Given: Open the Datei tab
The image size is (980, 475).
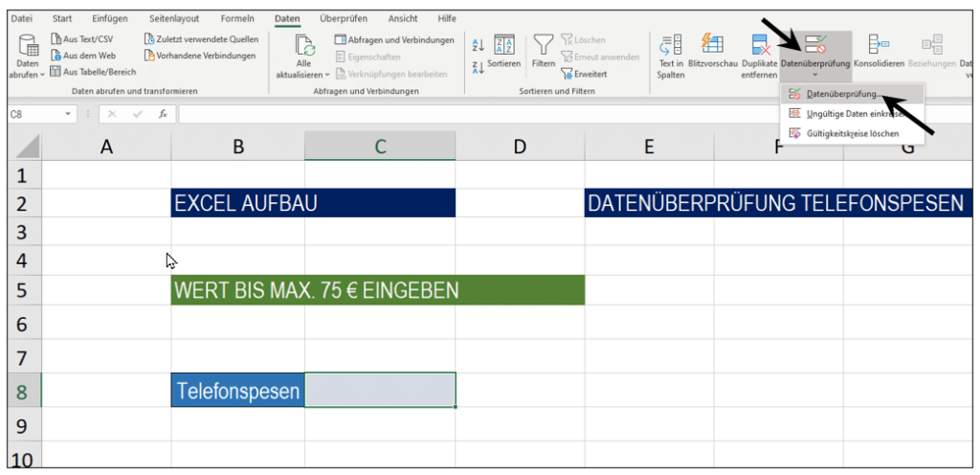Looking at the screenshot, I should (23, 18).
